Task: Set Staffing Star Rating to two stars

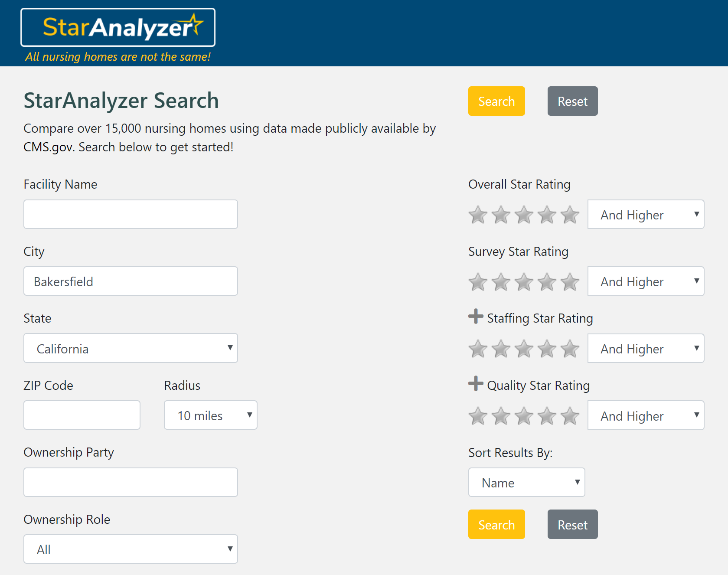Action: click(501, 349)
